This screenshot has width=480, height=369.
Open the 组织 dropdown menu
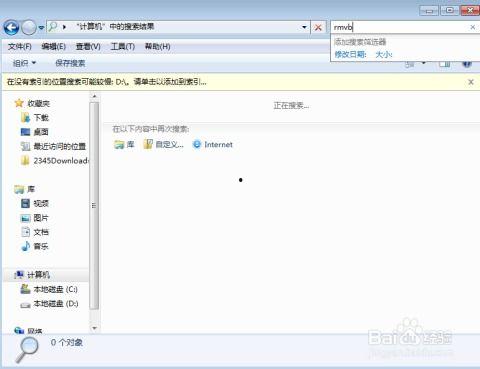pyautogui.click(x=24, y=63)
